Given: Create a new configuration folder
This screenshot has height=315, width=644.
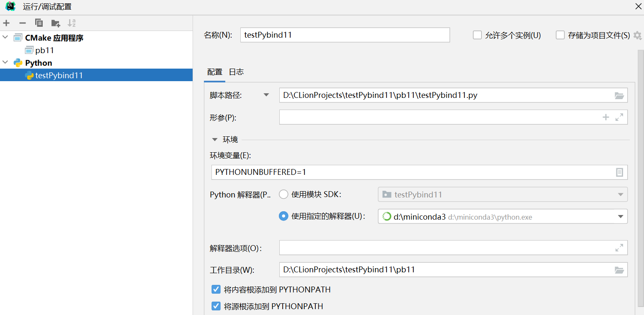Looking at the screenshot, I should coord(55,23).
